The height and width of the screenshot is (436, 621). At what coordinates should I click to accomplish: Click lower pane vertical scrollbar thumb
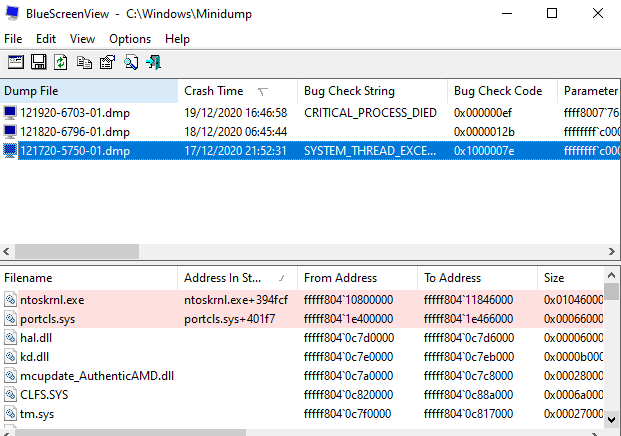tap(611, 291)
